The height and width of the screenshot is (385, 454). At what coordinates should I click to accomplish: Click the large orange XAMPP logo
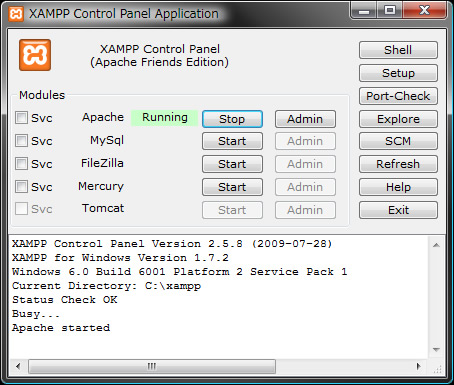pyautogui.click(x=35, y=55)
